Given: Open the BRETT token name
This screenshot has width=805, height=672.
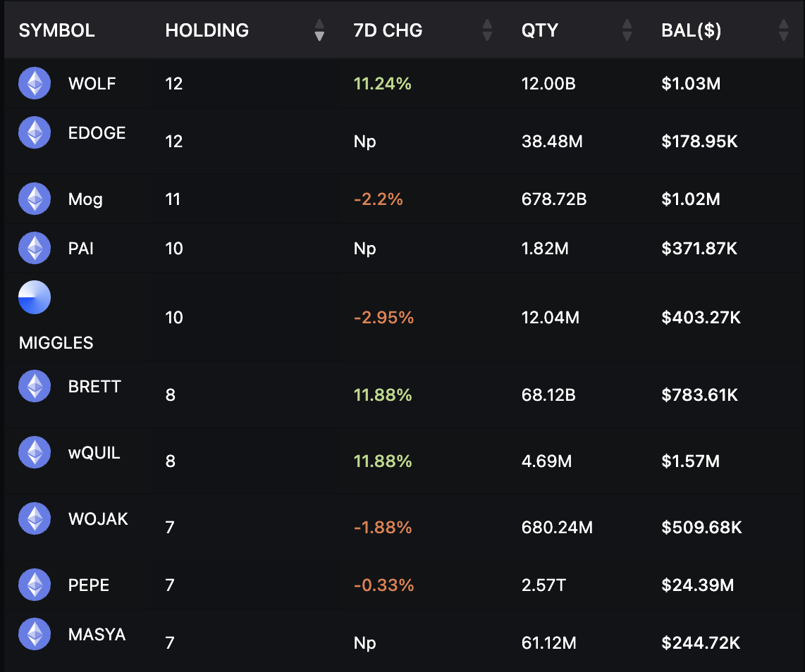Looking at the screenshot, I should point(94,386).
